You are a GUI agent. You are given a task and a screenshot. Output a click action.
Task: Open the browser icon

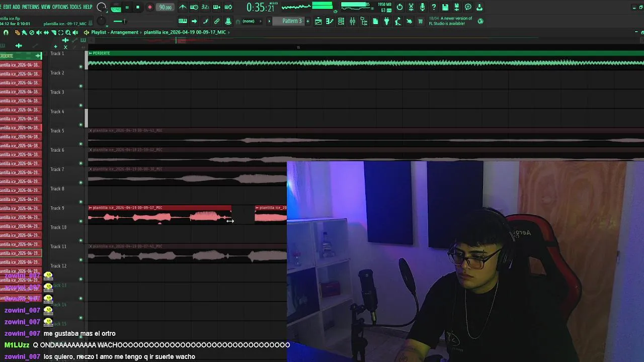[364, 21]
